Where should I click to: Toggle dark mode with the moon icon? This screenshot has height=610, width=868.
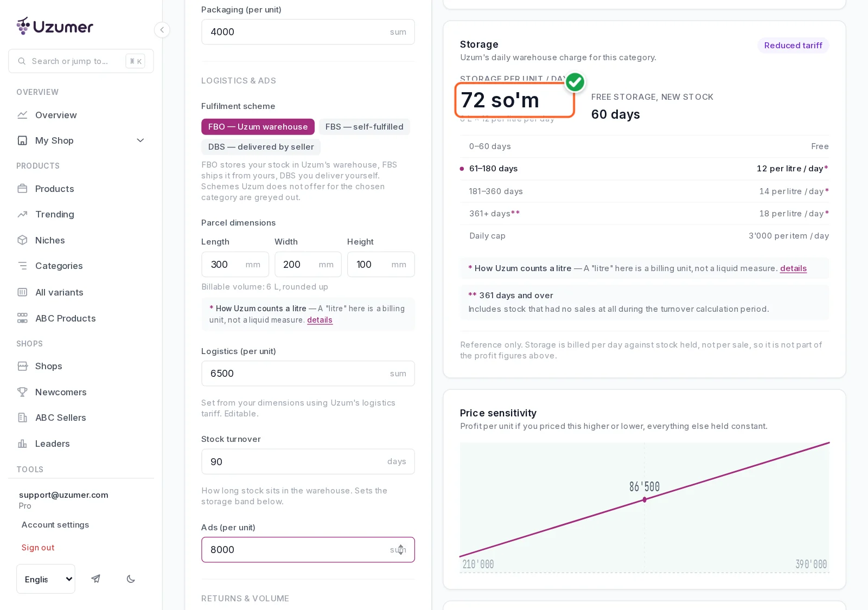pos(131,579)
